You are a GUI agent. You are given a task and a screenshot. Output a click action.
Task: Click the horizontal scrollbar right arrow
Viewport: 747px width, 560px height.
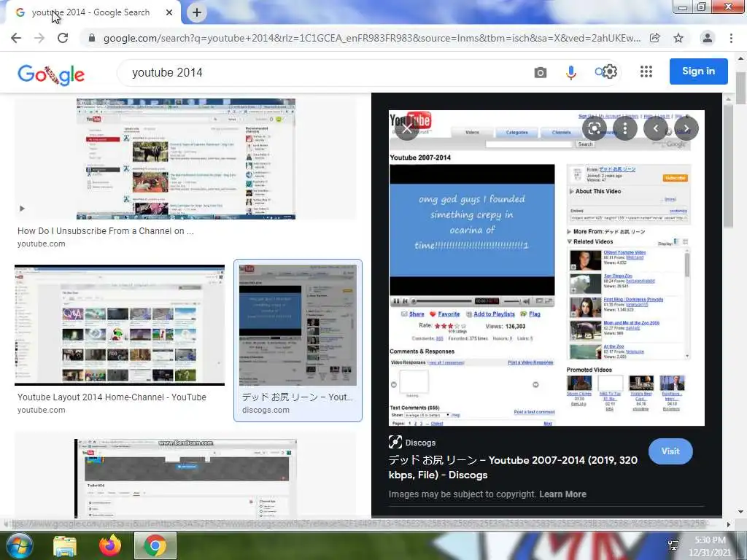point(728,524)
